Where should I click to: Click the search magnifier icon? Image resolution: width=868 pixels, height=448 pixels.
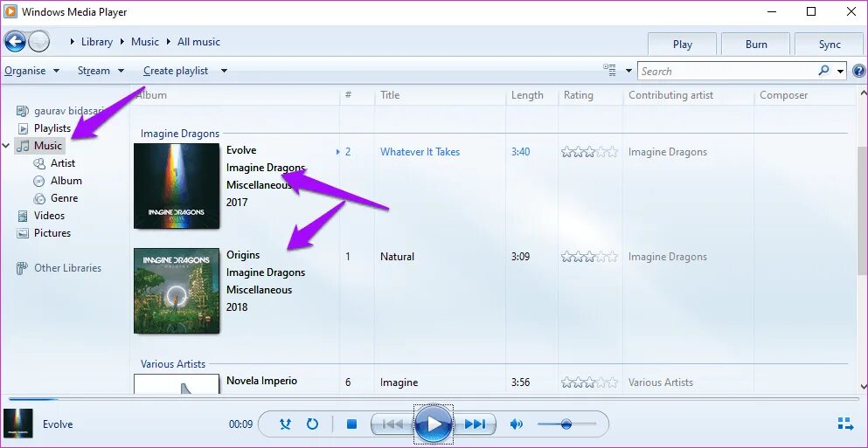coord(823,70)
